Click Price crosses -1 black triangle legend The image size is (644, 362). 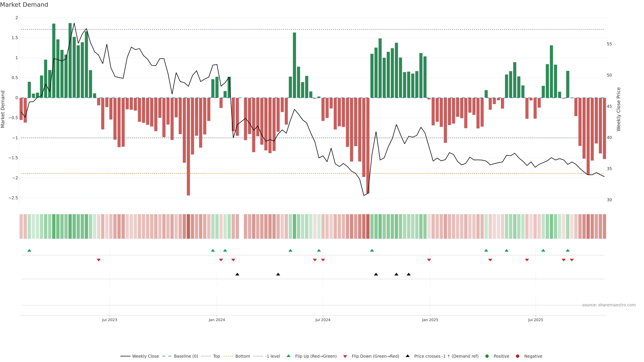tap(408, 356)
